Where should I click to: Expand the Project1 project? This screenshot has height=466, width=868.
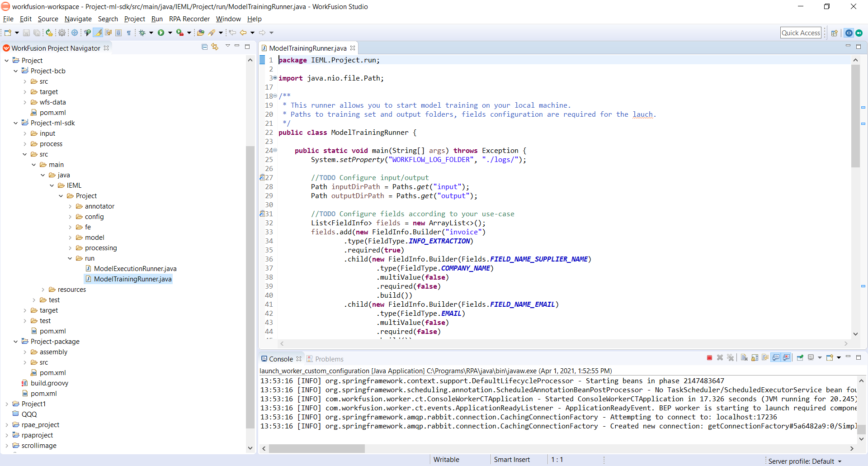pos(7,404)
